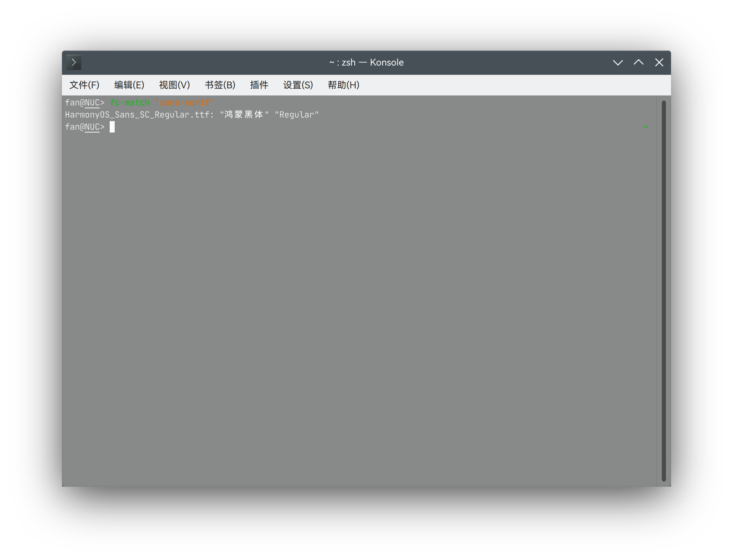
Task: Open the 编辑(E) menu
Action: click(129, 85)
